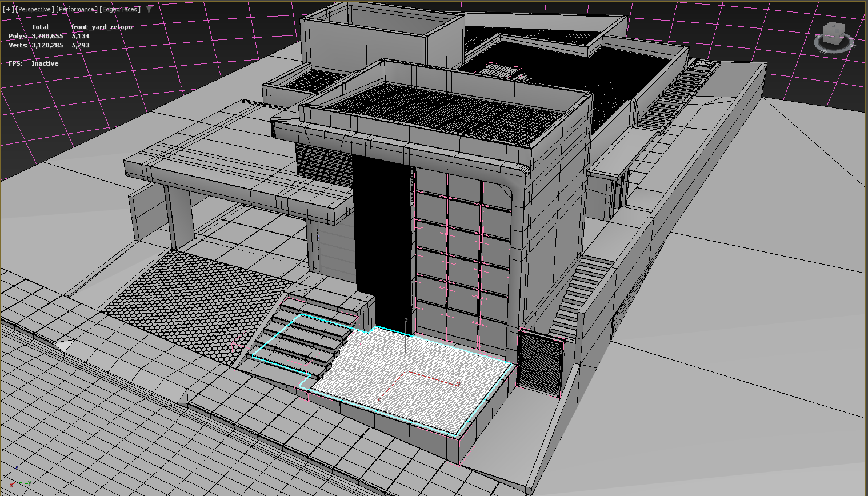The height and width of the screenshot is (496, 868).
Task: Click the Polys: row label
Action: click(x=18, y=36)
